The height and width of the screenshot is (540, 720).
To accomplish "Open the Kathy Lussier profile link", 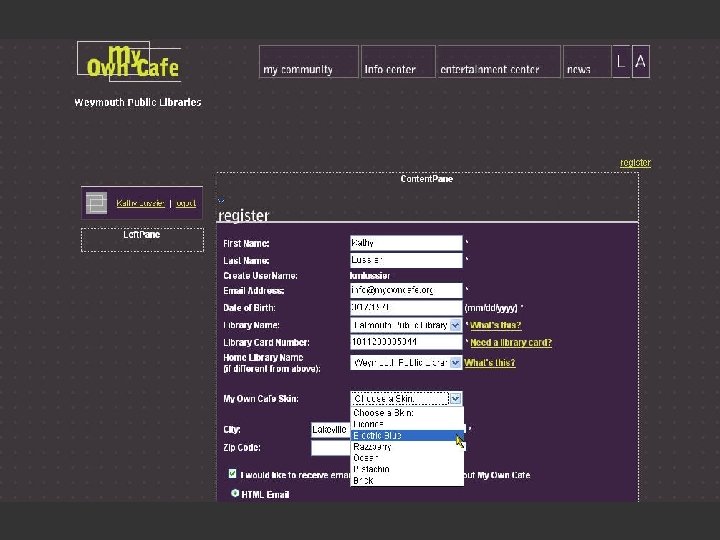I will point(141,203).
